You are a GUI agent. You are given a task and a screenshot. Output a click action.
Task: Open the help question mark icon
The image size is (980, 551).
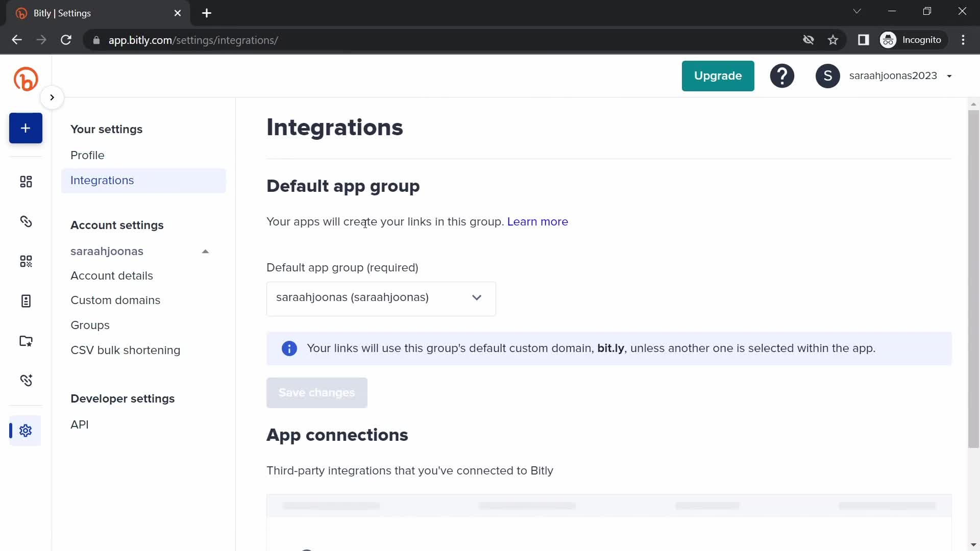coord(782,76)
